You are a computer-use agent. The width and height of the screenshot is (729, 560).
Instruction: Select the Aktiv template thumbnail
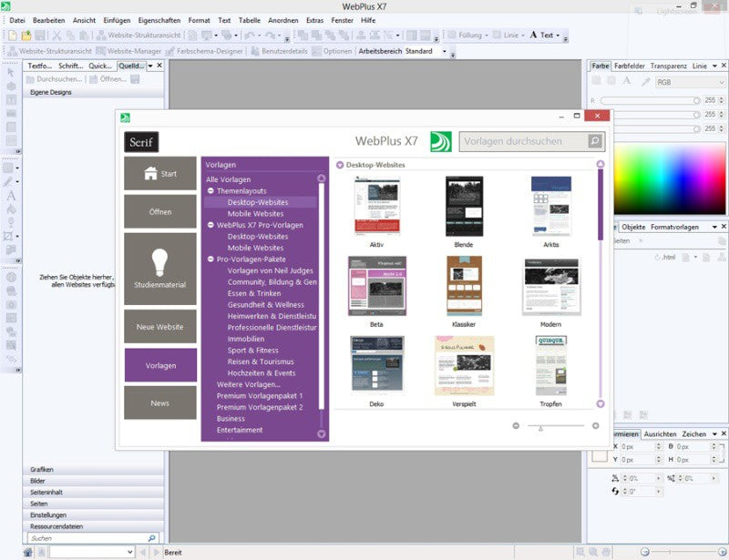click(376, 206)
